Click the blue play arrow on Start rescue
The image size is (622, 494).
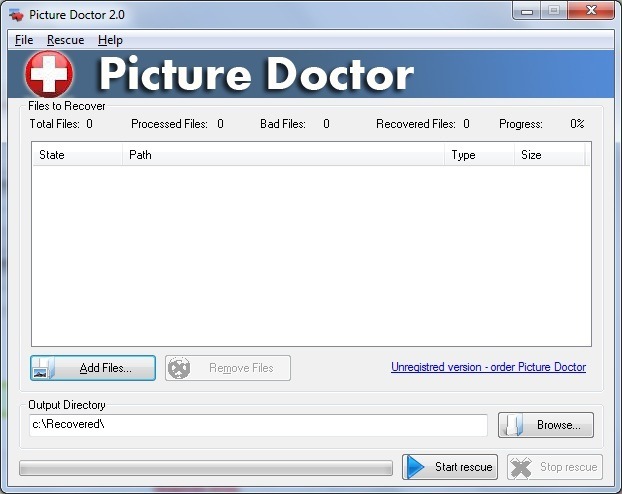tap(416, 467)
